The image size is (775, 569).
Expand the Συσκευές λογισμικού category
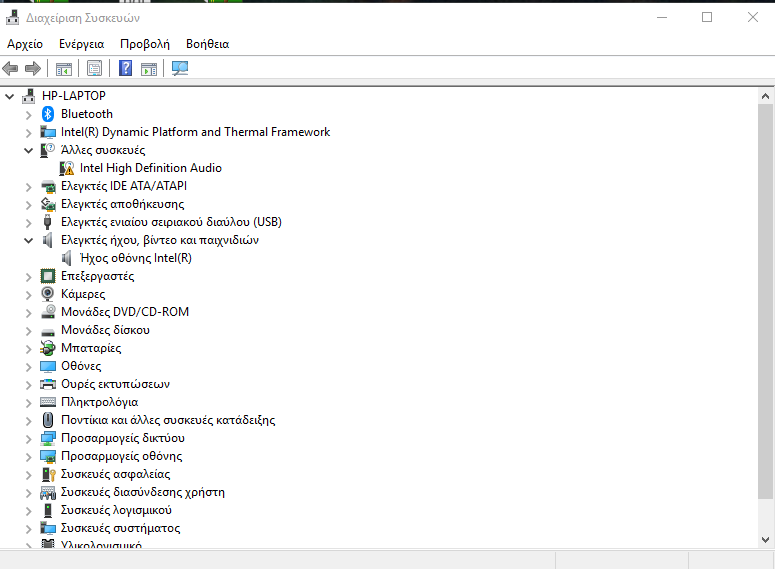tap(28, 510)
